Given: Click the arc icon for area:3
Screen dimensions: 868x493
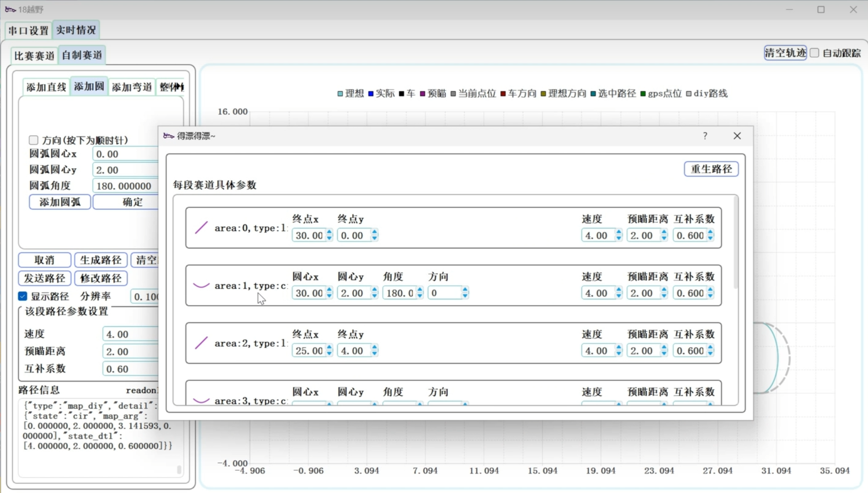Looking at the screenshot, I should (x=201, y=401).
